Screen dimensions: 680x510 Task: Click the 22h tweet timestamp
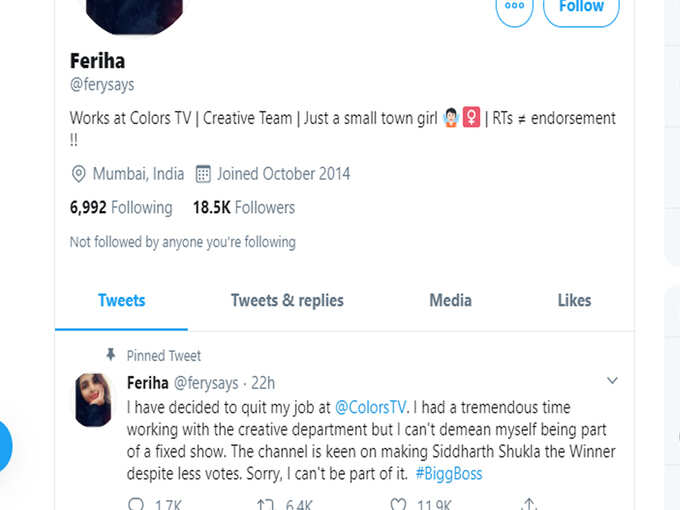(263, 383)
